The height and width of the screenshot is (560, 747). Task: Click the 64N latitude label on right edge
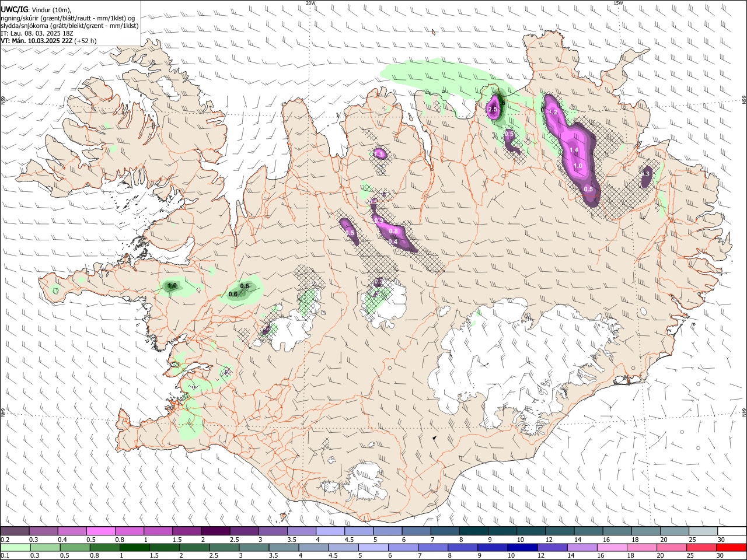tap(744, 412)
